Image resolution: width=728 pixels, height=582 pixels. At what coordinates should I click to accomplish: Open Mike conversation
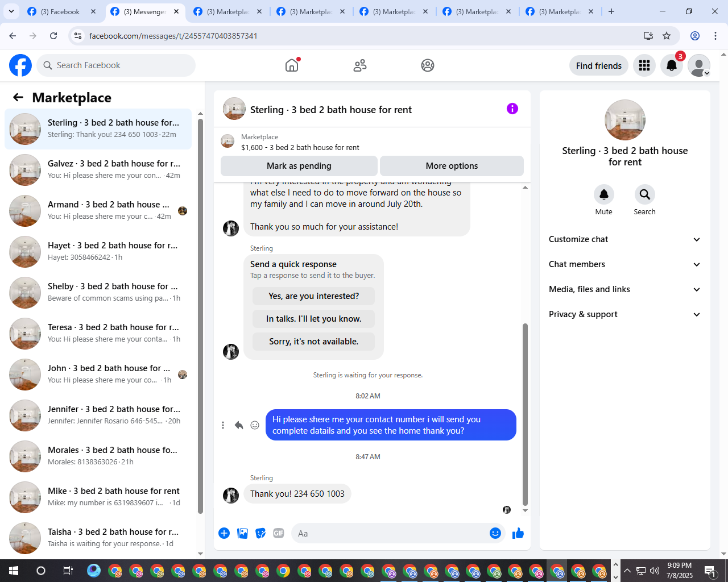[98, 497]
